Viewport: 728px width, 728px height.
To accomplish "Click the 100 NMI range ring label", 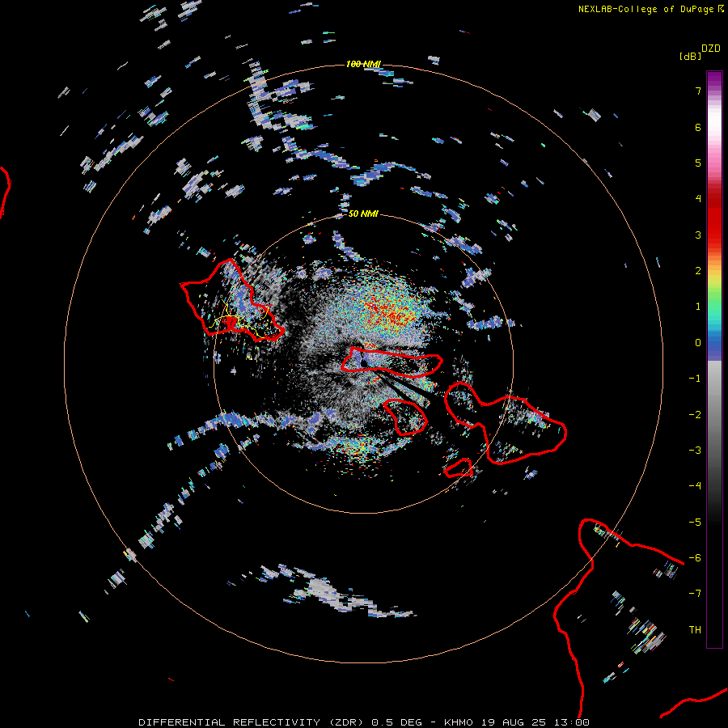I will tap(363, 64).
